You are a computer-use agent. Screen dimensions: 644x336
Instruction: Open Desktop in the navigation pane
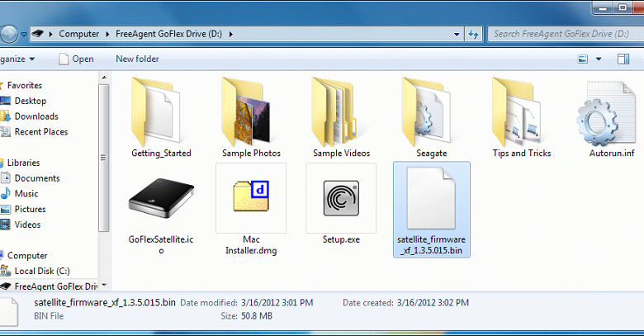coord(31,101)
